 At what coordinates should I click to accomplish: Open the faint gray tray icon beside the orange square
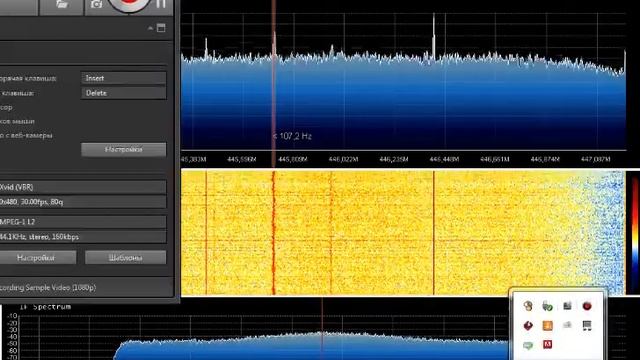[567, 325]
